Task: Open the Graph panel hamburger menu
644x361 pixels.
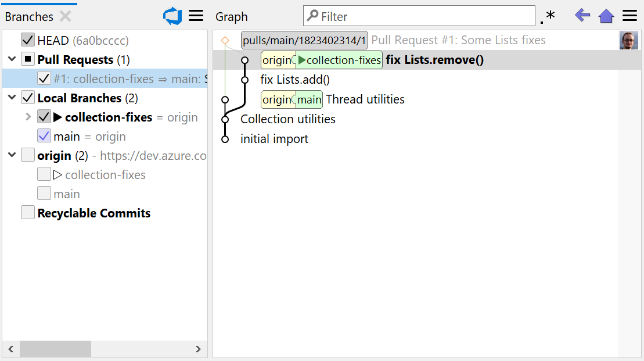Action: [630, 16]
